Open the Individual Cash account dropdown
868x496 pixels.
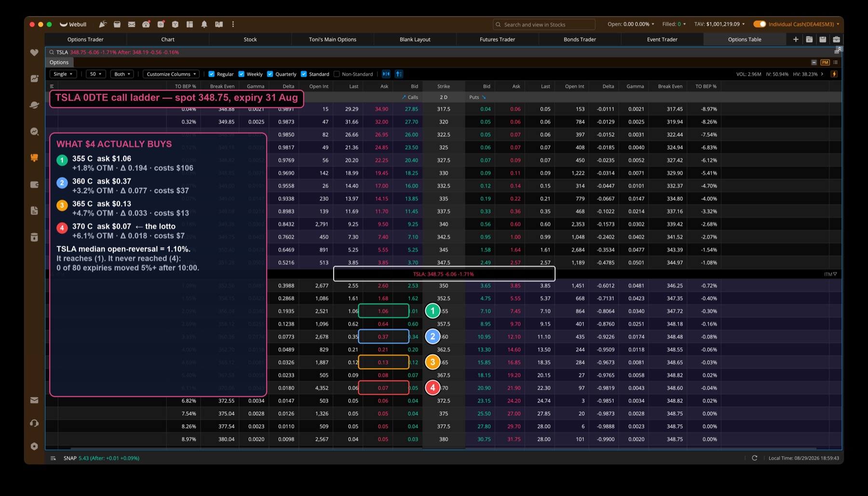click(804, 24)
